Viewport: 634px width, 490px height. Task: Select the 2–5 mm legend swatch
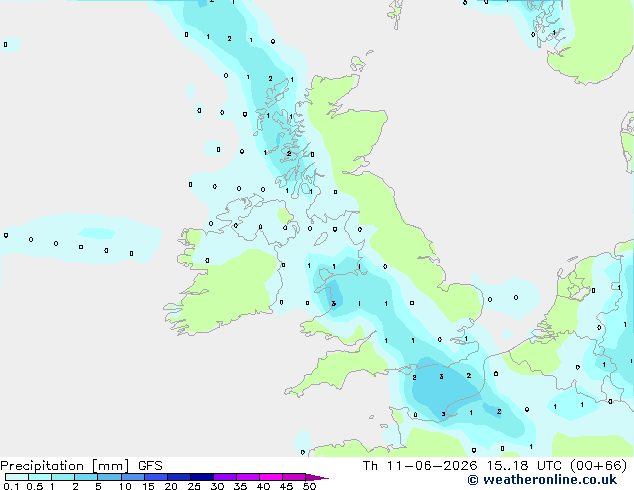pos(86,477)
